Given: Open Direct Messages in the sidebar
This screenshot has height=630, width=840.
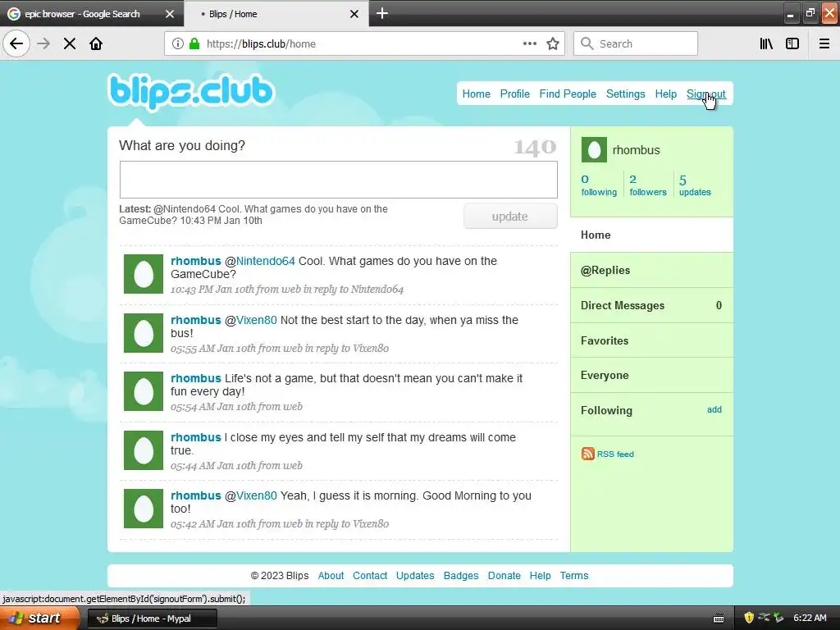Looking at the screenshot, I should pos(651,305).
